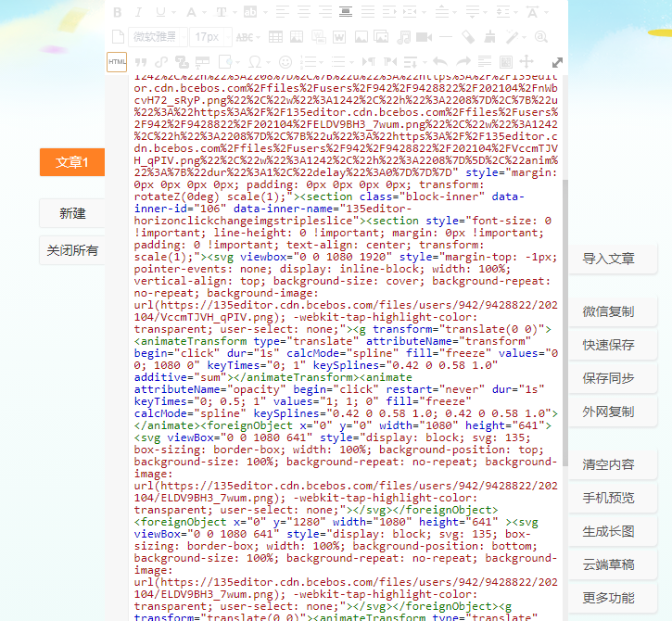Click the eraser clear formatting icon
Screen dimensions: 672x621
click(x=468, y=37)
